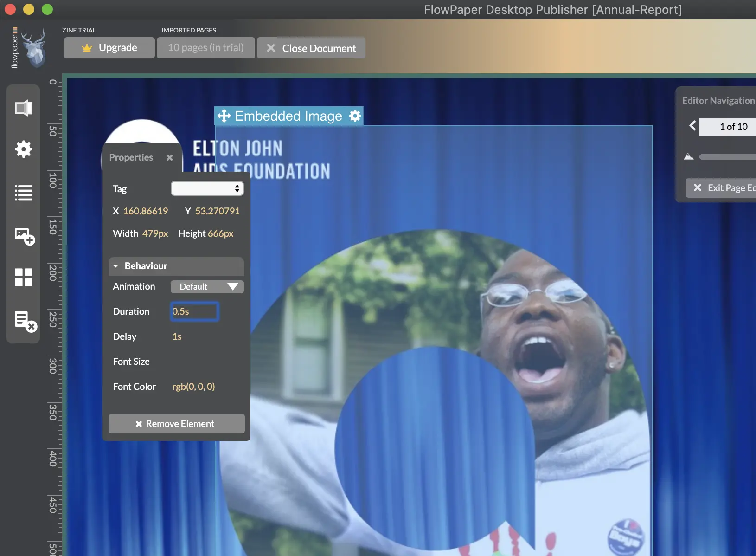Click Remove Element button
756x556 pixels.
click(177, 424)
